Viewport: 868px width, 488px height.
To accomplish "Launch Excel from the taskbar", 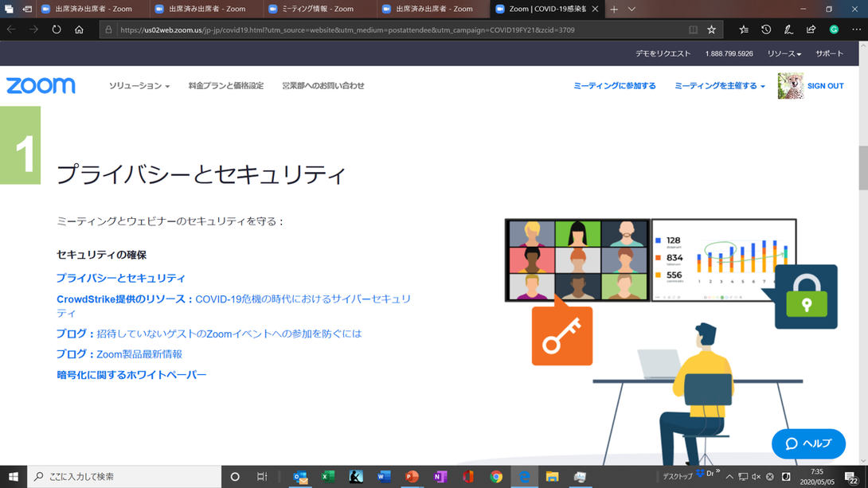I will [328, 476].
